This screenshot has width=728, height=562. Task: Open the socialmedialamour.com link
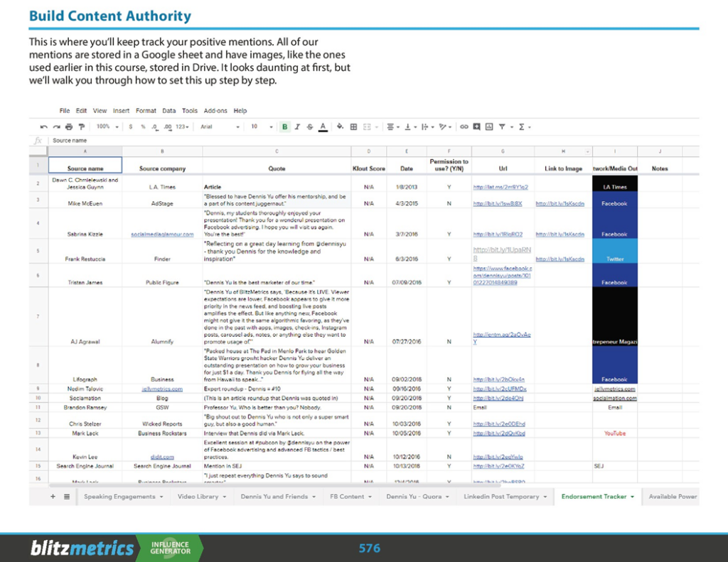[162, 234]
